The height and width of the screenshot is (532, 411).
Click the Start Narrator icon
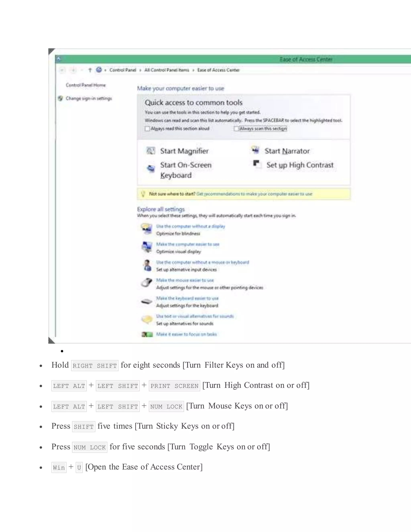point(255,150)
